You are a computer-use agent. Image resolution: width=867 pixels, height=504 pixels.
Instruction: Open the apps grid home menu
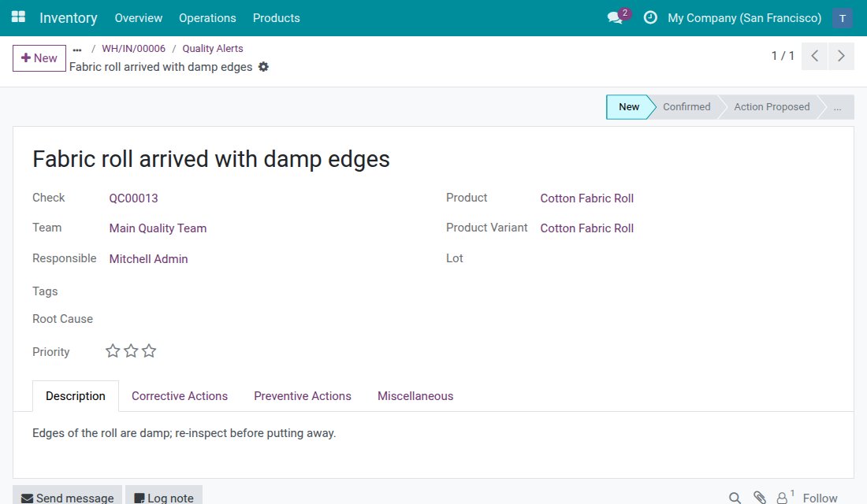(x=18, y=17)
